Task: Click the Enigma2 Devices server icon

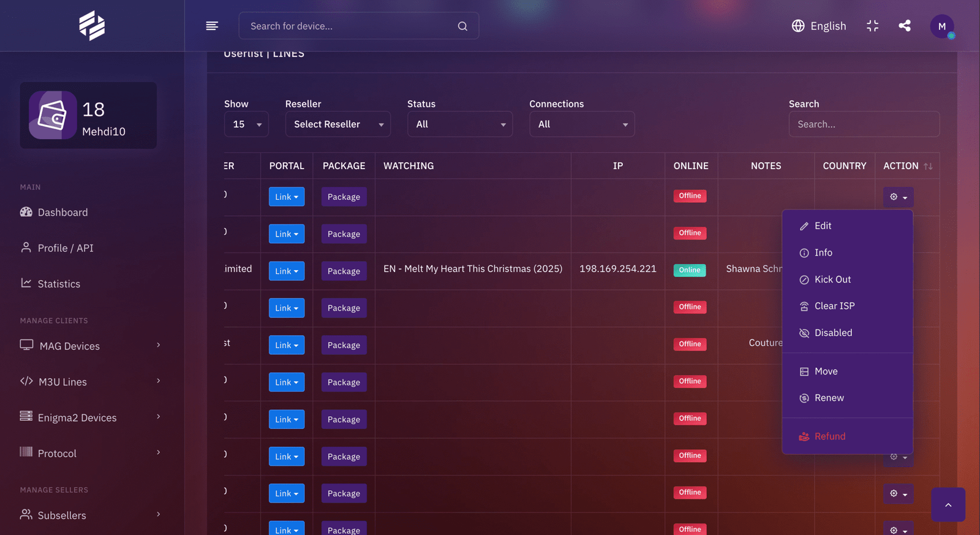Action: tap(26, 416)
